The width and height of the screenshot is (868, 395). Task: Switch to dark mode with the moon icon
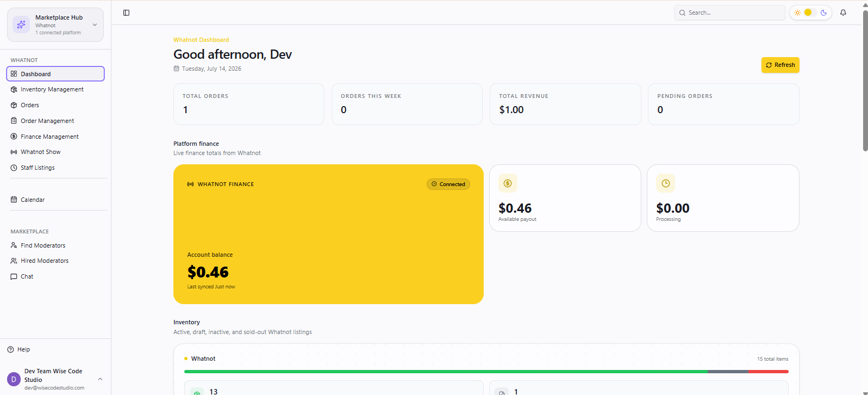click(823, 13)
